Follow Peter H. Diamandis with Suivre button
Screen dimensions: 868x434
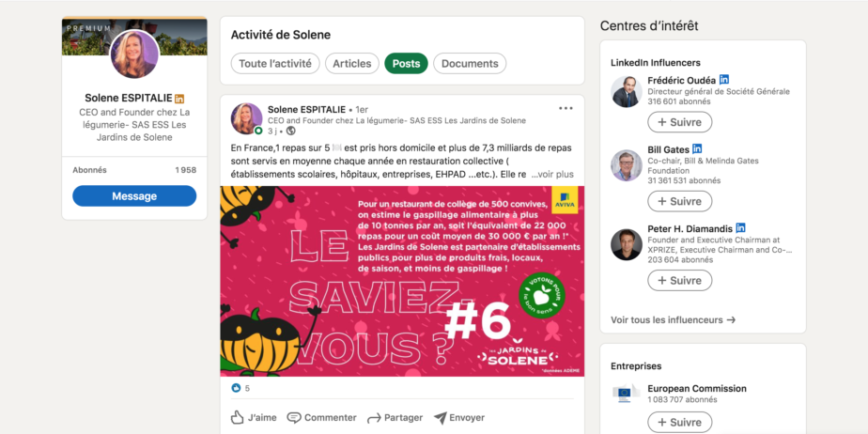(680, 281)
